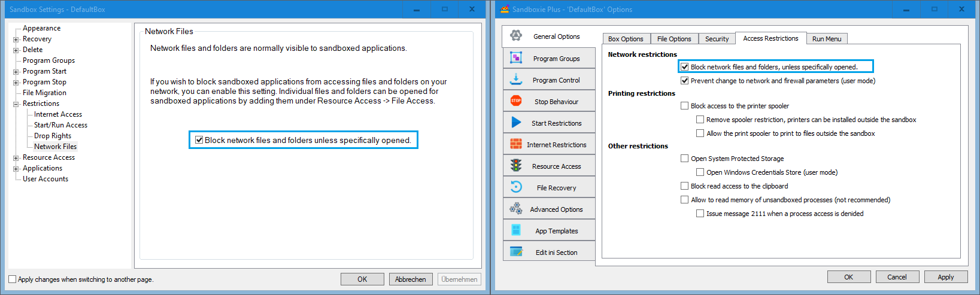Uncheck Prevent change to network and firewall parameters

pos(684,81)
